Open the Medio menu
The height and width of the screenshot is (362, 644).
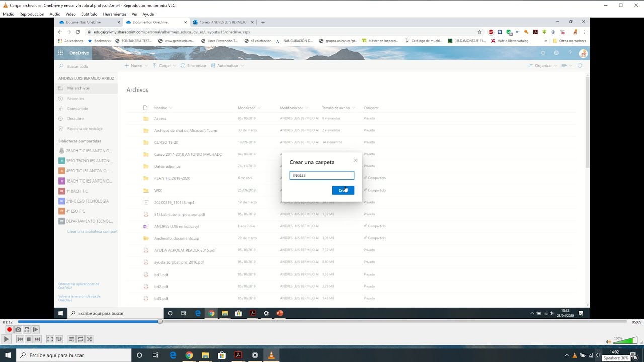[x=8, y=14]
